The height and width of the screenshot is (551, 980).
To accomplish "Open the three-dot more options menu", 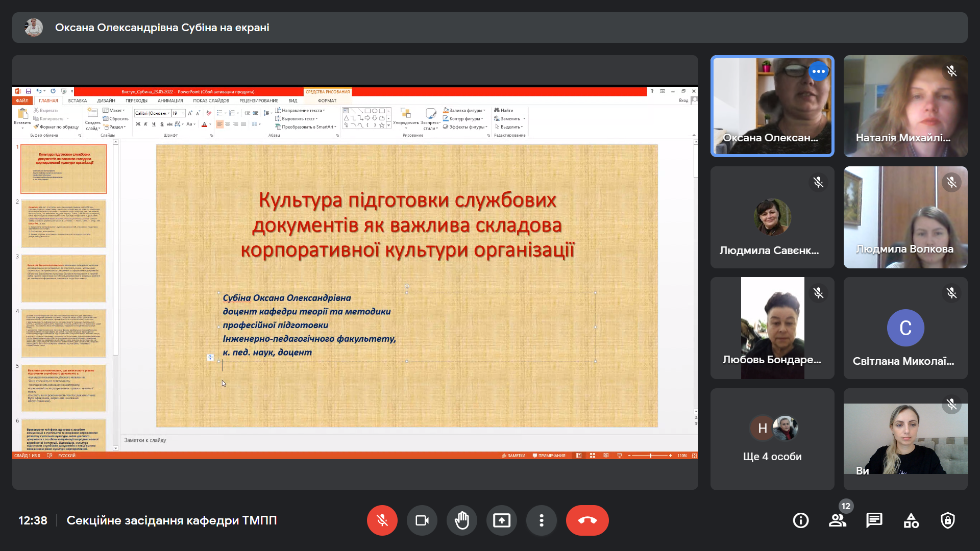I will tap(541, 520).
